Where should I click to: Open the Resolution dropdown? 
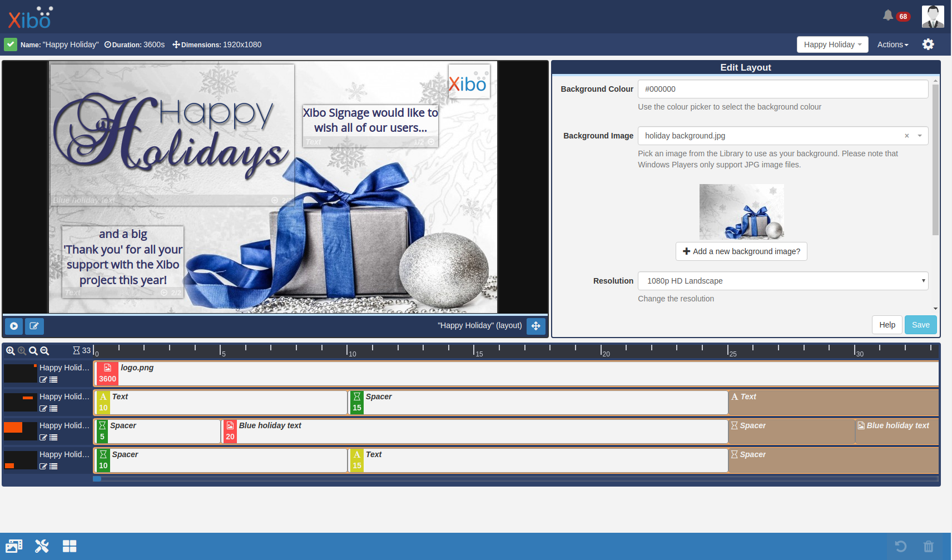click(x=782, y=281)
